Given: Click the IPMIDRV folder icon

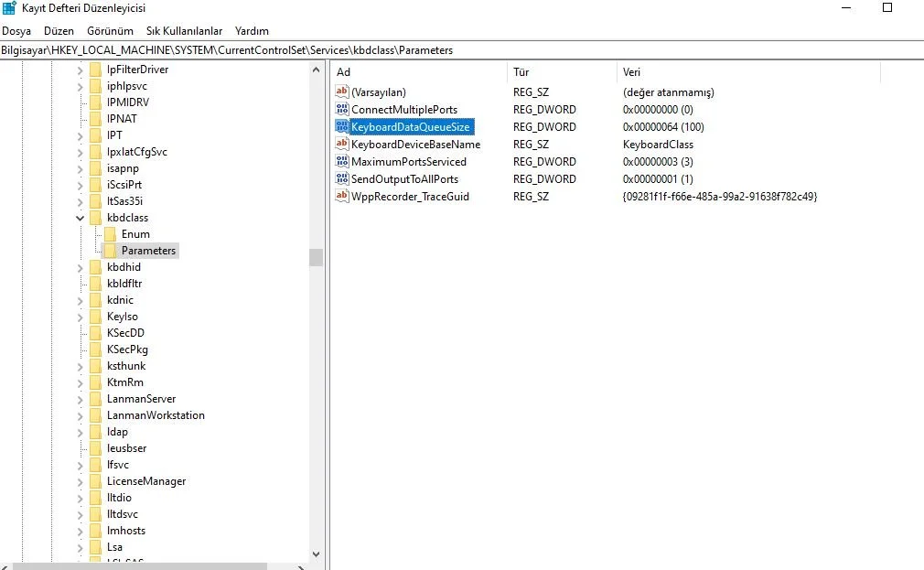Looking at the screenshot, I should [x=95, y=102].
